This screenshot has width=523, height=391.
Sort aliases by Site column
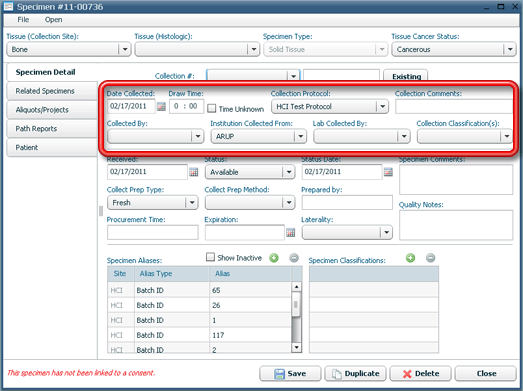[x=121, y=274]
